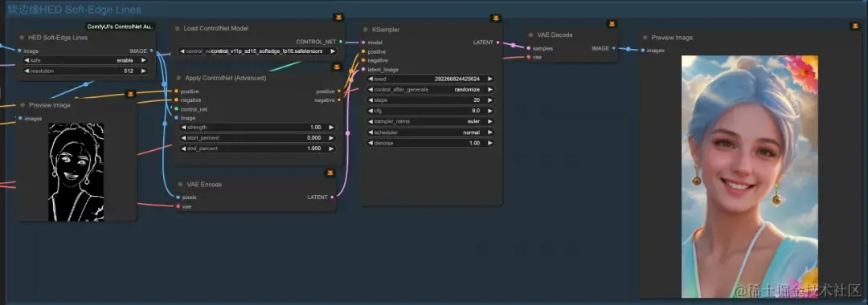This screenshot has height=305, width=868.
Task: Click LATENT output port of VAE Encode
Action: pos(332,197)
